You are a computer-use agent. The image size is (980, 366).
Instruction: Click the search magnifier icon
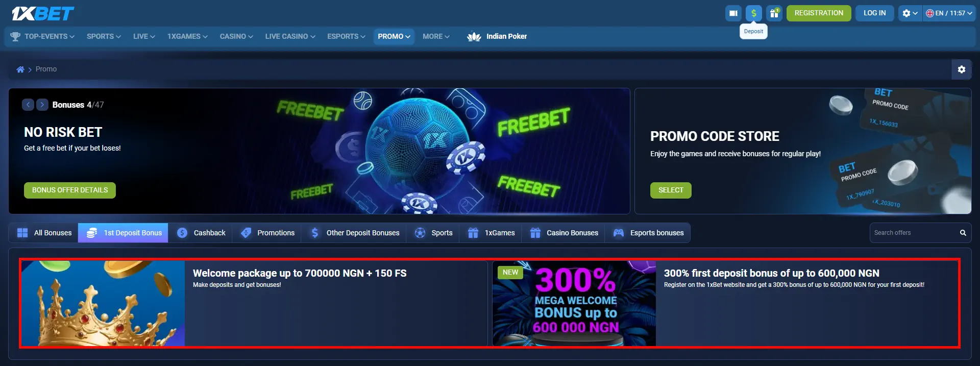click(x=963, y=233)
